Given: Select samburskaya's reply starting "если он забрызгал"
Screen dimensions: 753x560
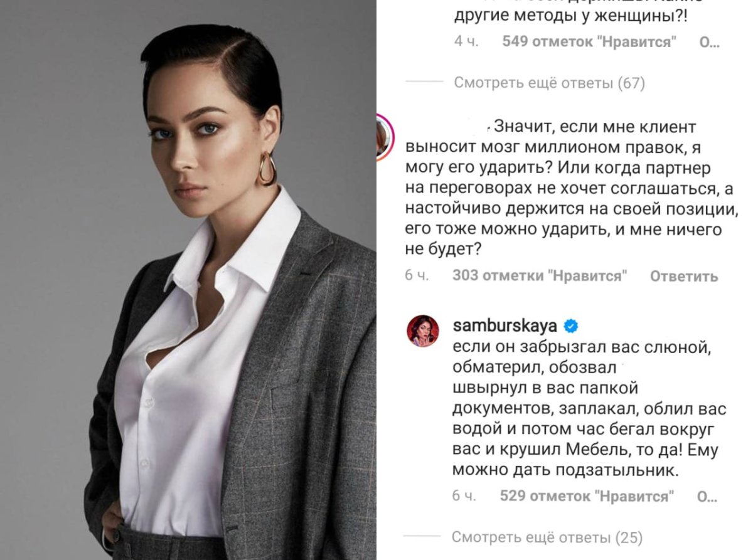Looking at the screenshot, I should [x=589, y=408].
